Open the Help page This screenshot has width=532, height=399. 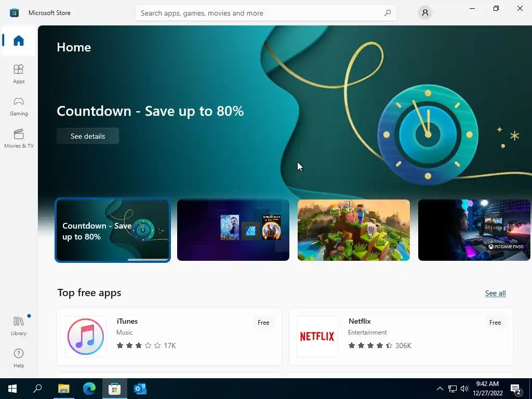click(x=19, y=358)
